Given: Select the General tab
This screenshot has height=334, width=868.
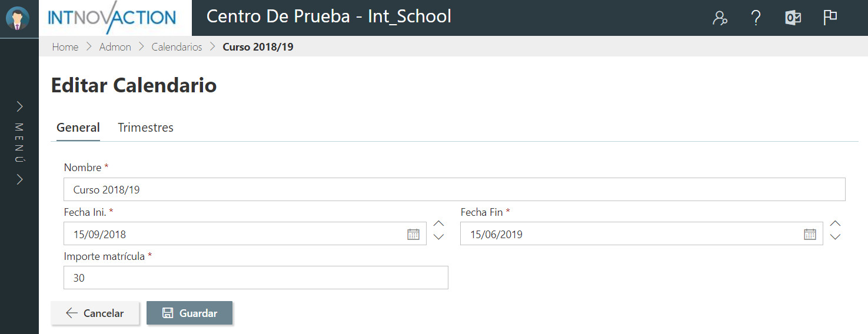Looking at the screenshot, I should (78, 128).
